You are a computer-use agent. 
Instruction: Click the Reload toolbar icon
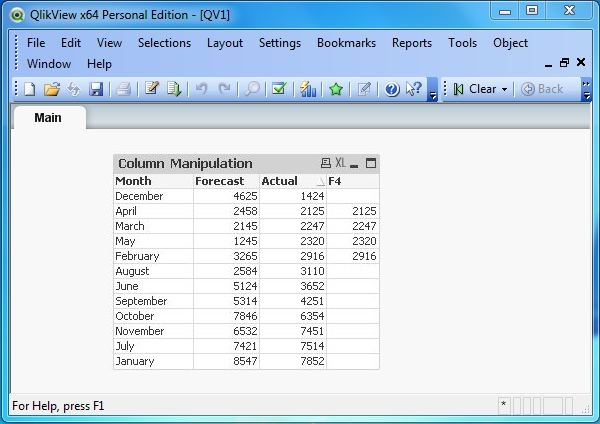pos(73,89)
